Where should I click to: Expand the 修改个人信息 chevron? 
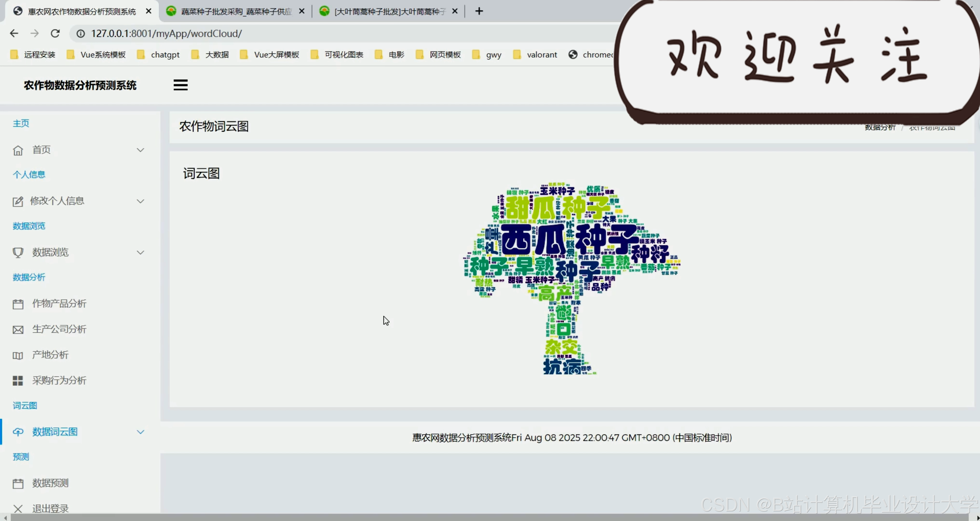[140, 201]
